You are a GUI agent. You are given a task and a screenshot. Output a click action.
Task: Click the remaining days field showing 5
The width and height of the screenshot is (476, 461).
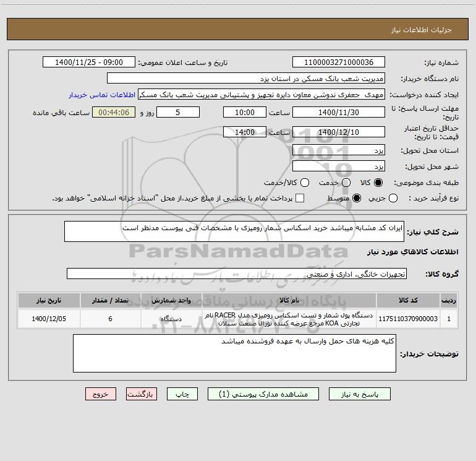coord(178,112)
